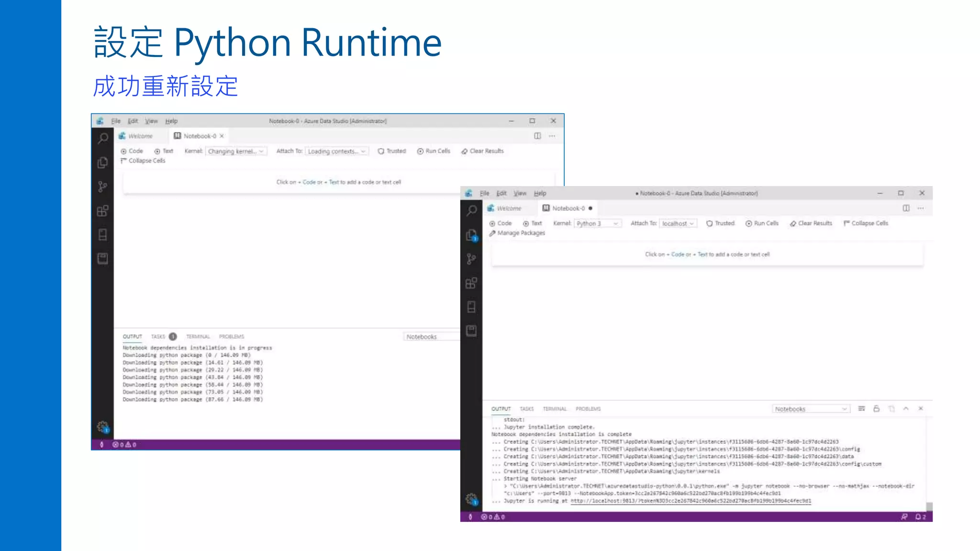The height and width of the screenshot is (551, 980).
Task: Click Clear Results in left window
Action: (482, 151)
